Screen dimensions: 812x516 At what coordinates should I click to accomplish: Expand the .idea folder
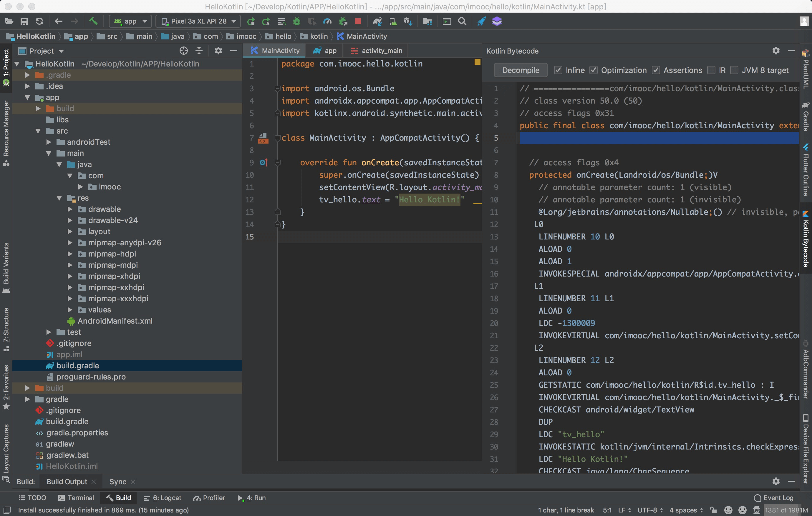[28, 86]
